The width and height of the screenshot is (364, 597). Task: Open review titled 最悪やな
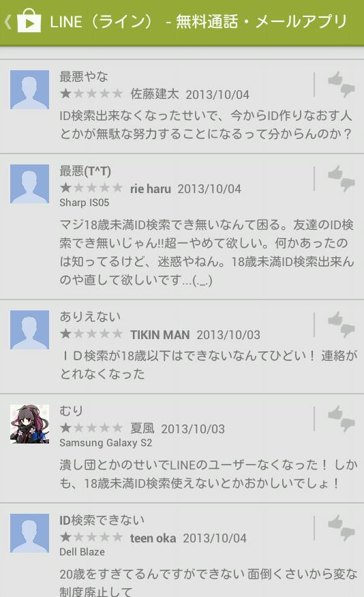[84, 76]
